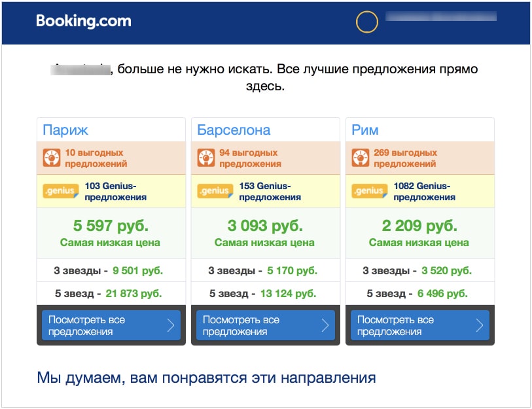Open the Барселона destination link
532x409 pixels.
(234, 130)
